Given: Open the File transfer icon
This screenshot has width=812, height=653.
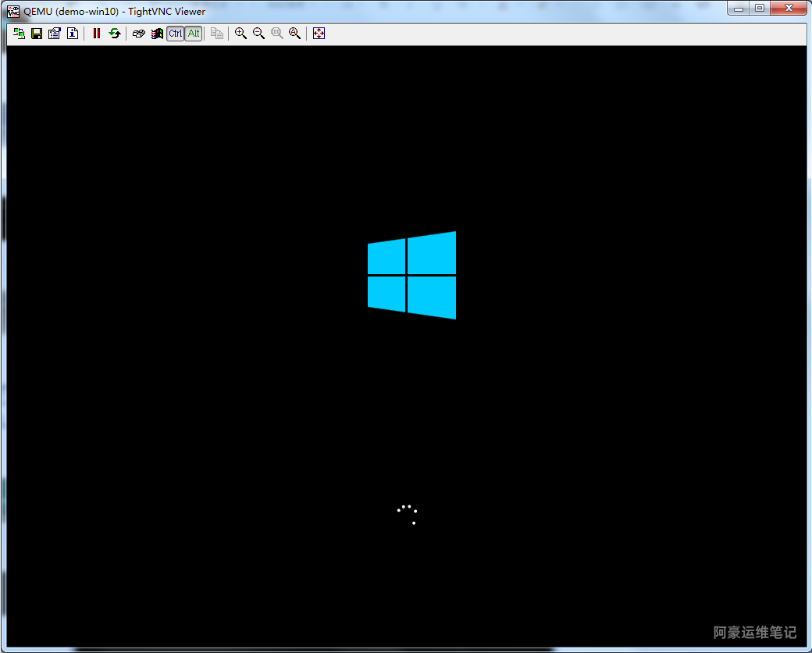Looking at the screenshot, I should click(217, 34).
